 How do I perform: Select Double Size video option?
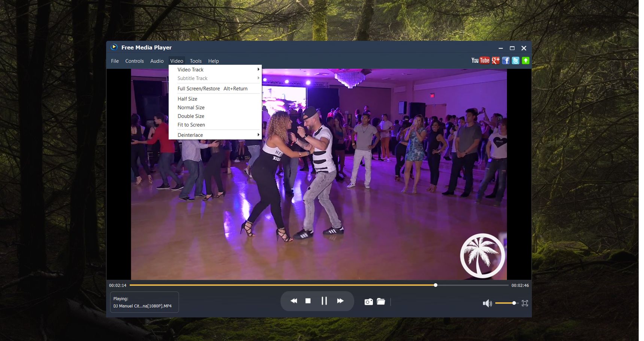[215, 116]
